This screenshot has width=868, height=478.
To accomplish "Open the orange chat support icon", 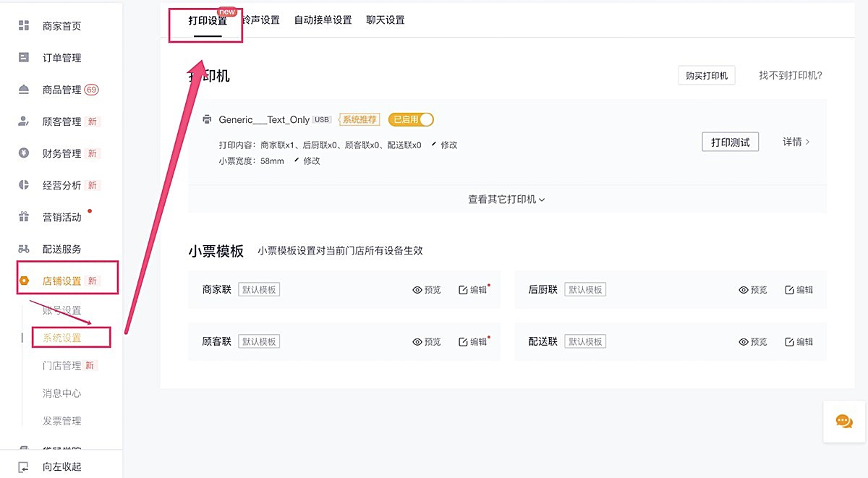I will click(x=844, y=422).
